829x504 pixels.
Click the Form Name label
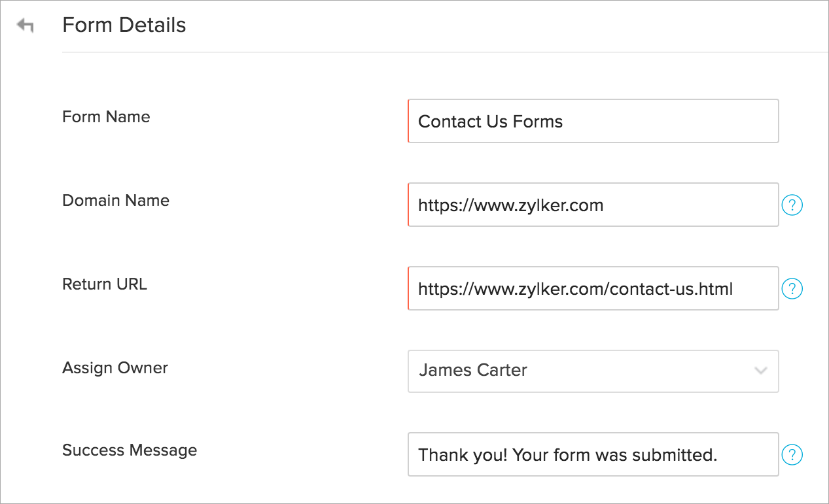[106, 117]
